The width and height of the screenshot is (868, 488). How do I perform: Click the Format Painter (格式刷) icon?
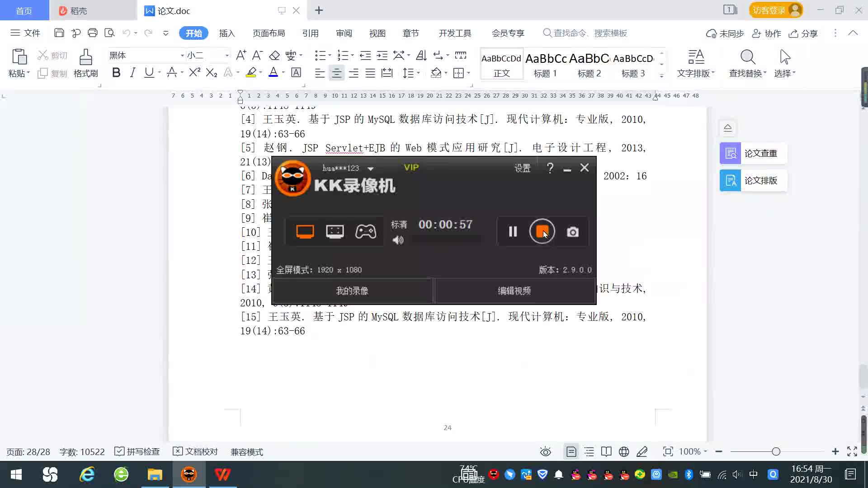[x=85, y=58]
